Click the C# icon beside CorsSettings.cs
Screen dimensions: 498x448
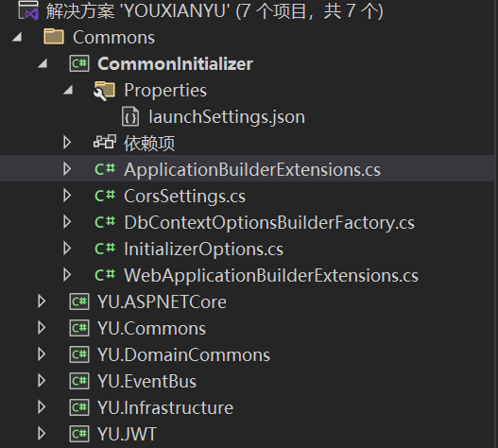click(105, 196)
